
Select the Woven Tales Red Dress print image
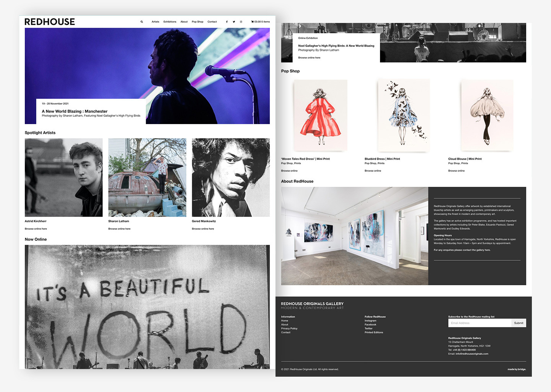click(x=321, y=115)
